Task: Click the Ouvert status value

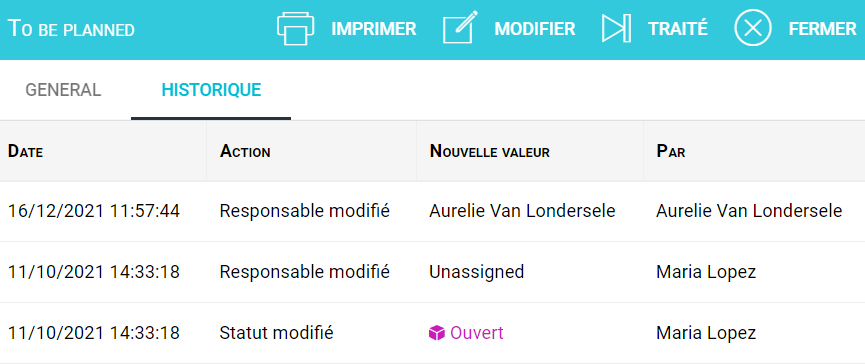Action: pyautogui.click(x=477, y=333)
